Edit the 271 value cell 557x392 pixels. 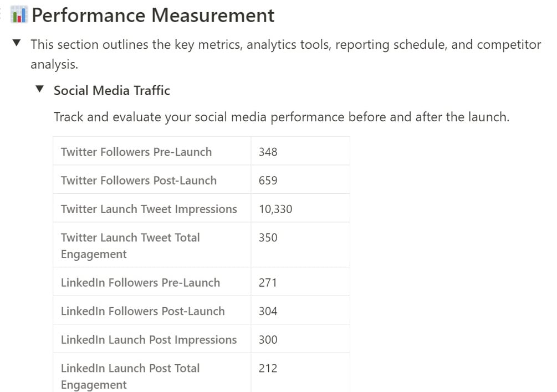tap(300, 282)
